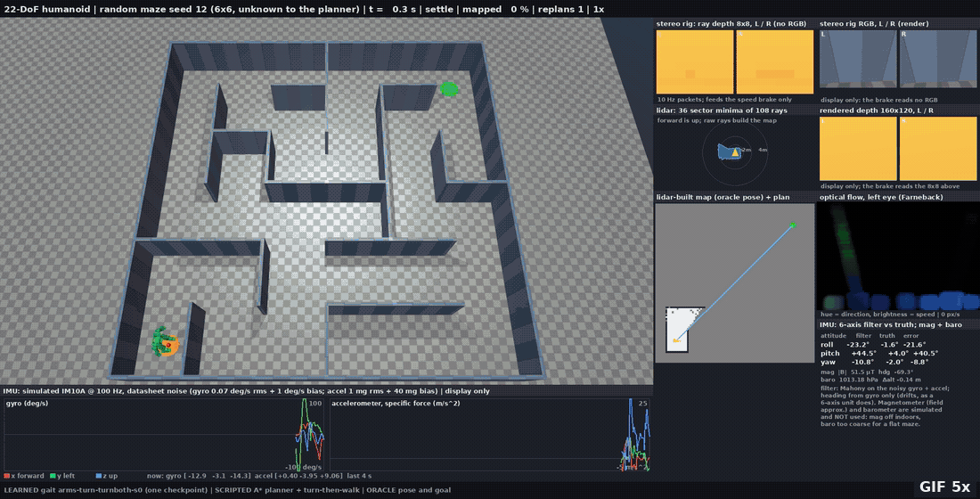Open the stereo rig RGB left view
980x499 pixels.
pyautogui.click(x=857, y=59)
